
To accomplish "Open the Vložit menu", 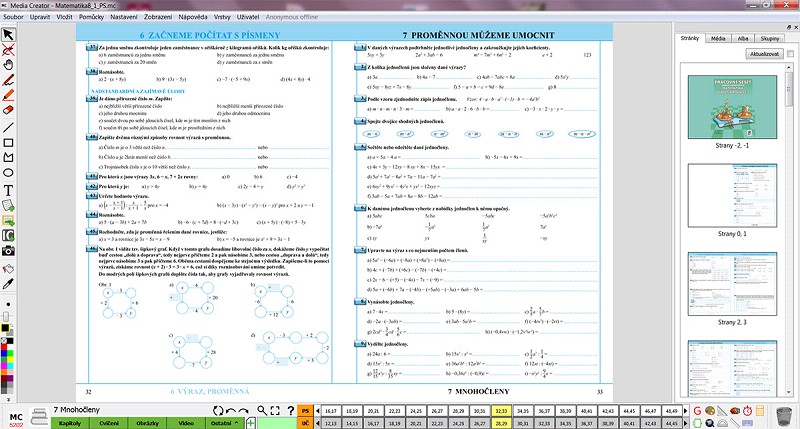I will pyautogui.click(x=64, y=17).
